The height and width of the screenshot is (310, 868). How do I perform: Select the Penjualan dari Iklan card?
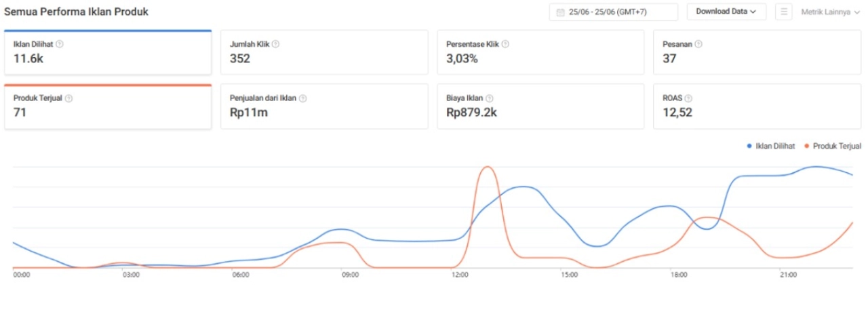[324, 106]
